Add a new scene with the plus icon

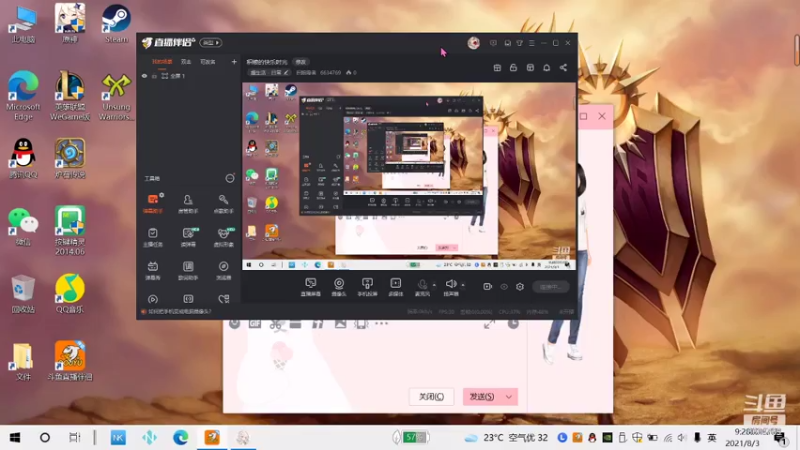click(x=234, y=62)
